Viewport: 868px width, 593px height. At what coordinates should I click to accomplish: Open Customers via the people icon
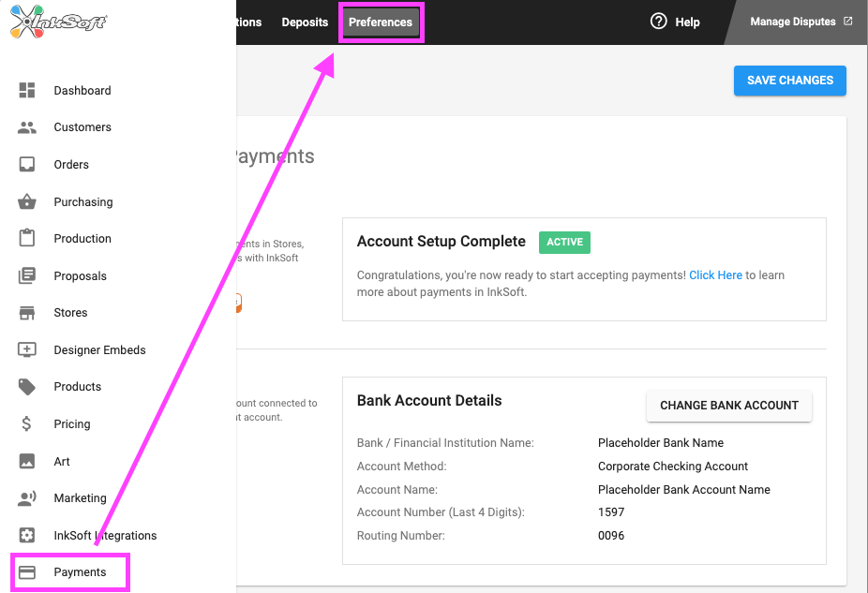(27, 127)
